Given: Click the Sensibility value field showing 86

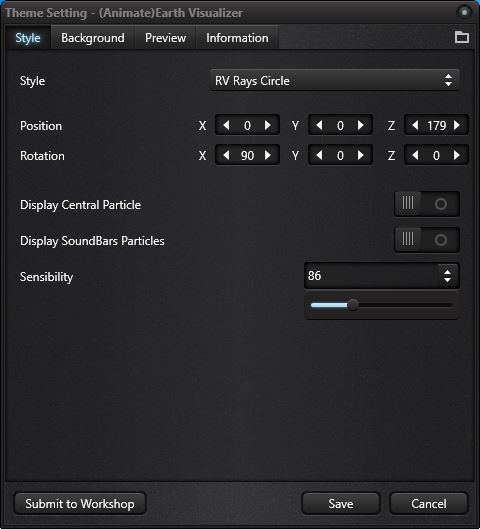Looking at the screenshot, I should (x=371, y=276).
